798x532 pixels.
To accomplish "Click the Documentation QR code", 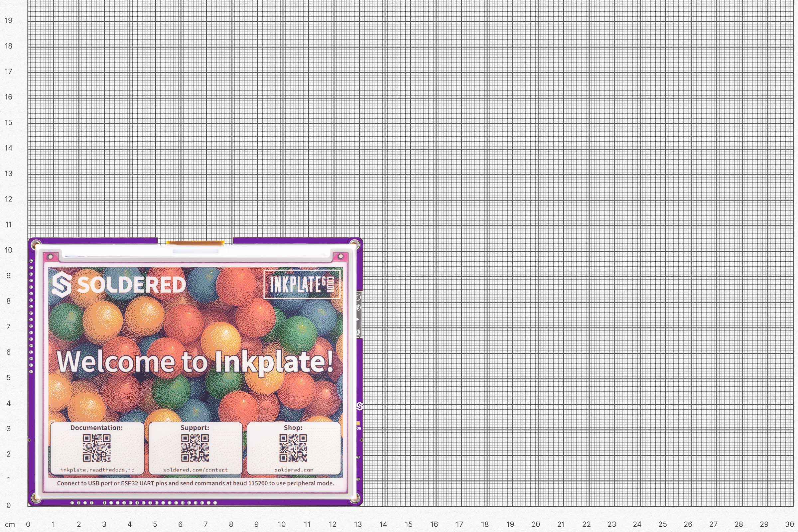I will pyautogui.click(x=97, y=448).
